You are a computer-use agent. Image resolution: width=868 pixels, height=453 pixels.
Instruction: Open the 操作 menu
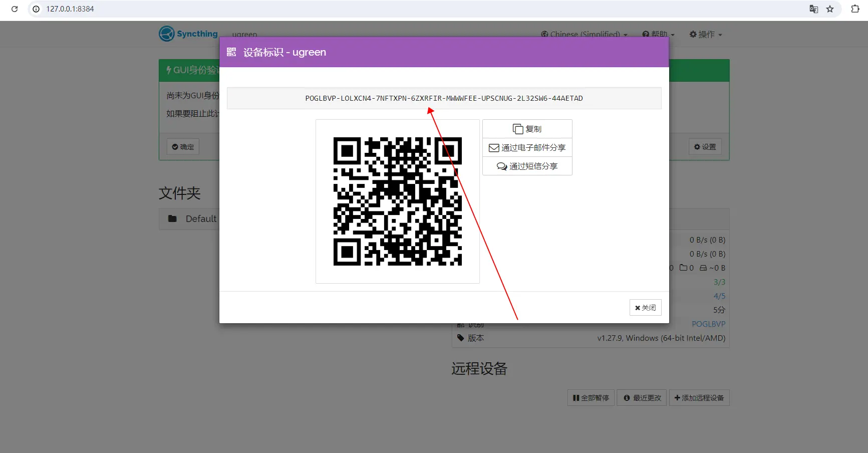point(706,34)
